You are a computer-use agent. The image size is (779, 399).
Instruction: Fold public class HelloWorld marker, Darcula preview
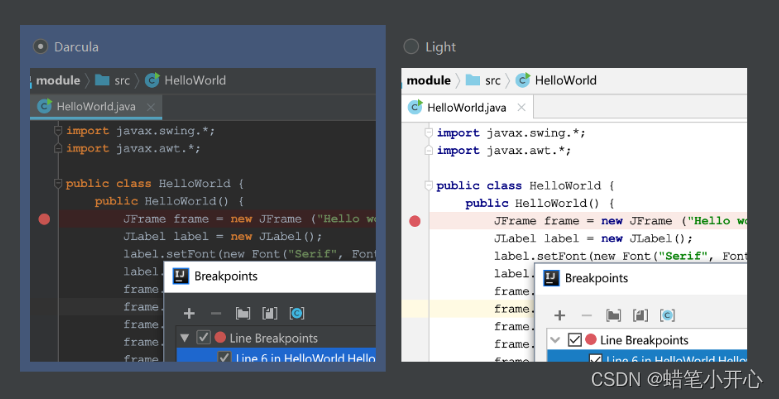(x=58, y=183)
